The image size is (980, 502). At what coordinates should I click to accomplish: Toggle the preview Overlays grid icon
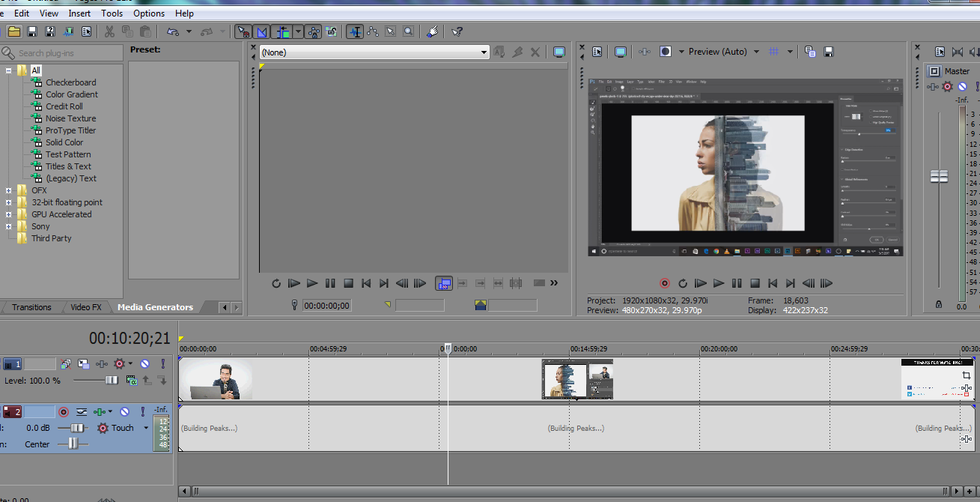(x=774, y=52)
